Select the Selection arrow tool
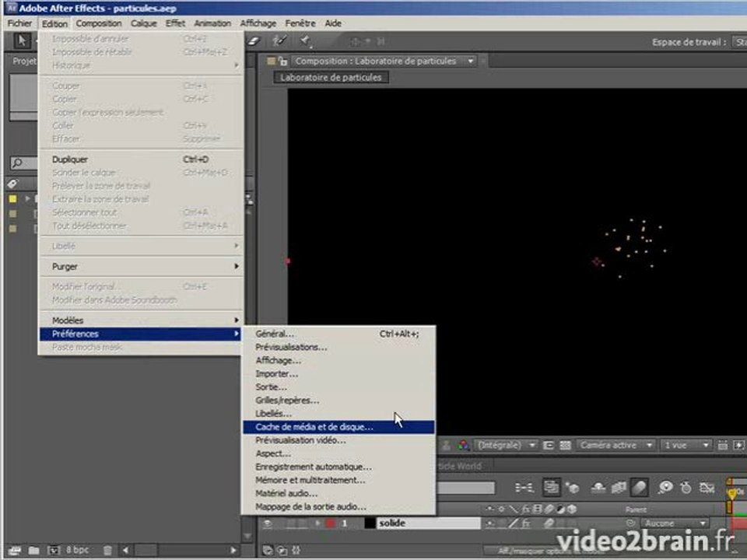747x560 pixels. [22, 41]
